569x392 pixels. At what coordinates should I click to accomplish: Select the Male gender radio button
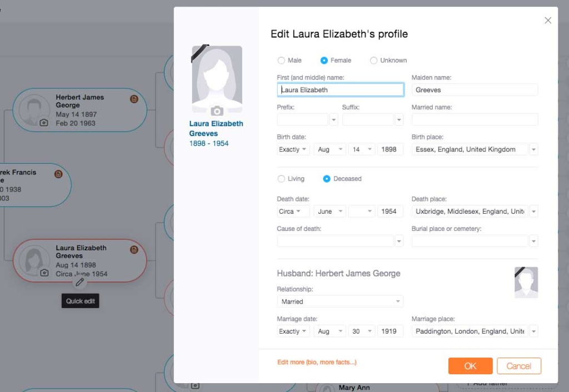click(281, 61)
